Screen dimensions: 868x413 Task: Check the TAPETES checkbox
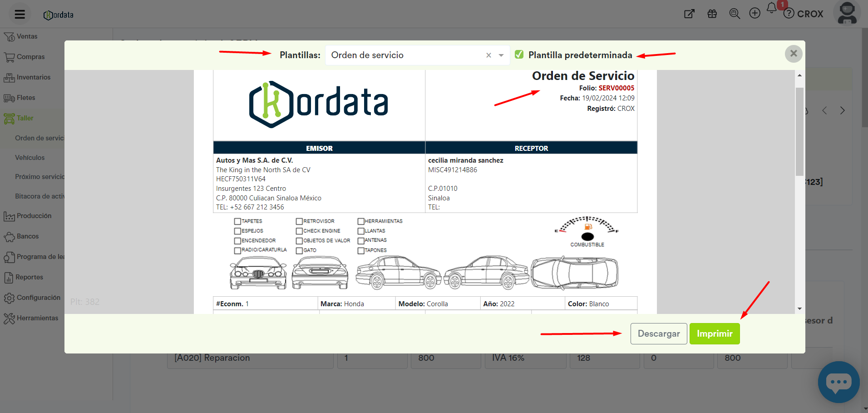click(x=237, y=221)
